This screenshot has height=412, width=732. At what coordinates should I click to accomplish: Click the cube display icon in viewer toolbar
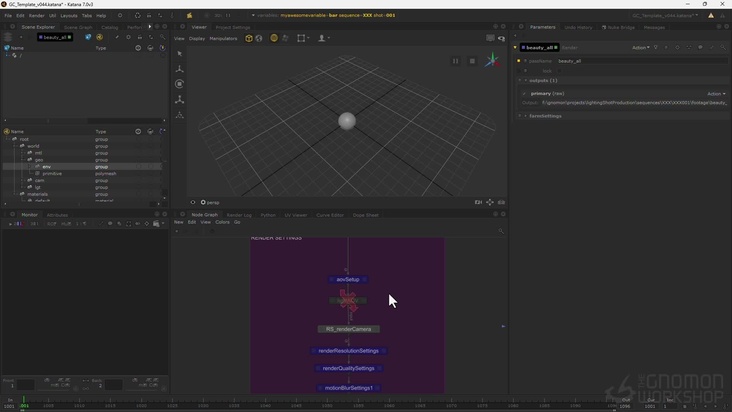pos(248,38)
